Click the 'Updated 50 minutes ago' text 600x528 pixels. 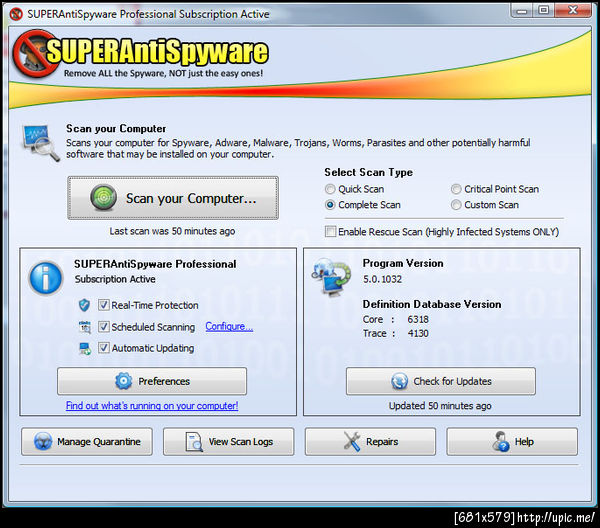click(440, 406)
